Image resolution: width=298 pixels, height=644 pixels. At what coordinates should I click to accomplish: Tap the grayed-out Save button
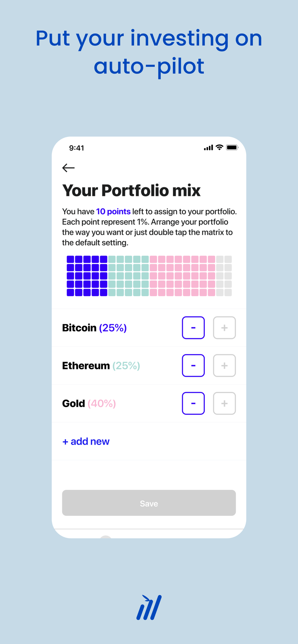coord(149,503)
